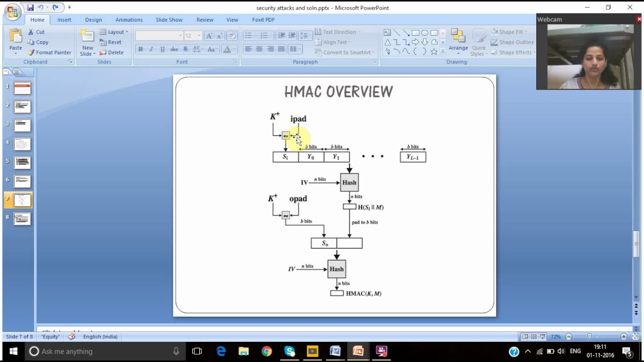Zoom out with the minus button

pos(569,336)
